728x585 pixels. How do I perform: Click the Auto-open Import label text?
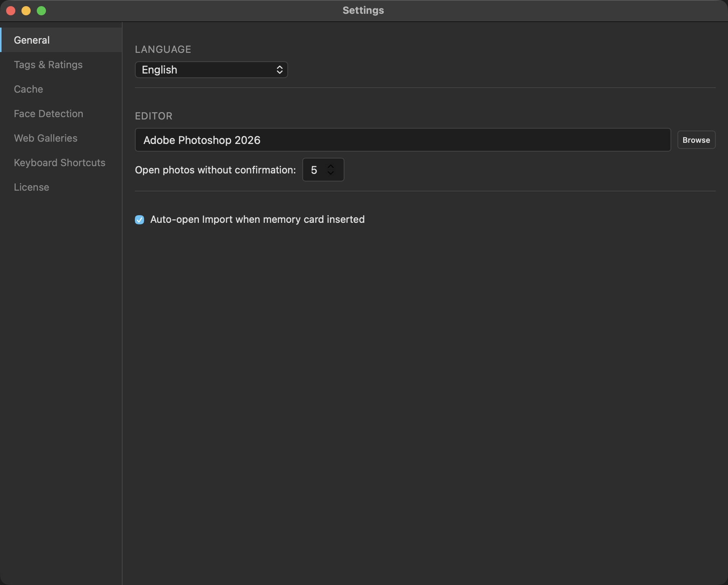tap(257, 219)
